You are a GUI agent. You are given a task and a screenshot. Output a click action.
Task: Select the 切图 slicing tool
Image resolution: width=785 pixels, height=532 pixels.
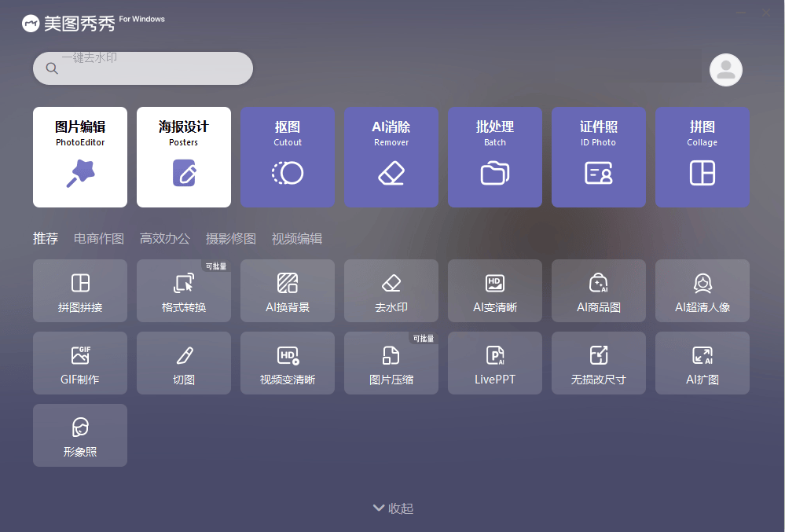click(x=184, y=363)
